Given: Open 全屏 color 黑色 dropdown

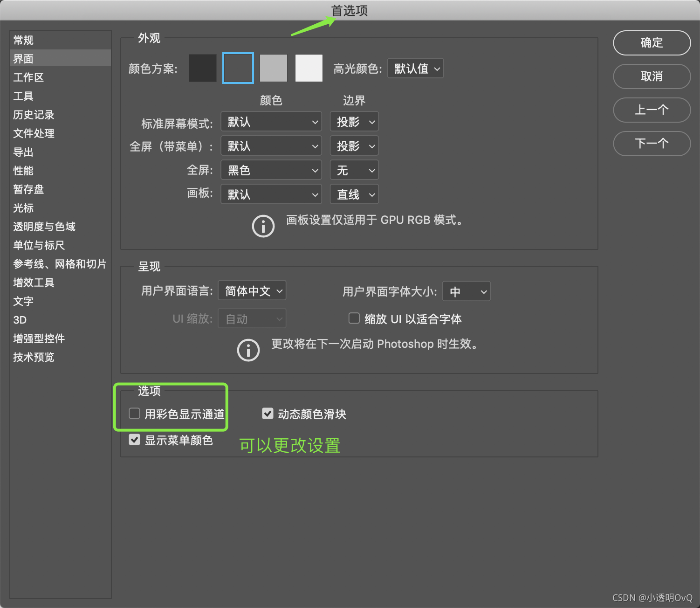Looking at the screenshot, I should point(271,170).
